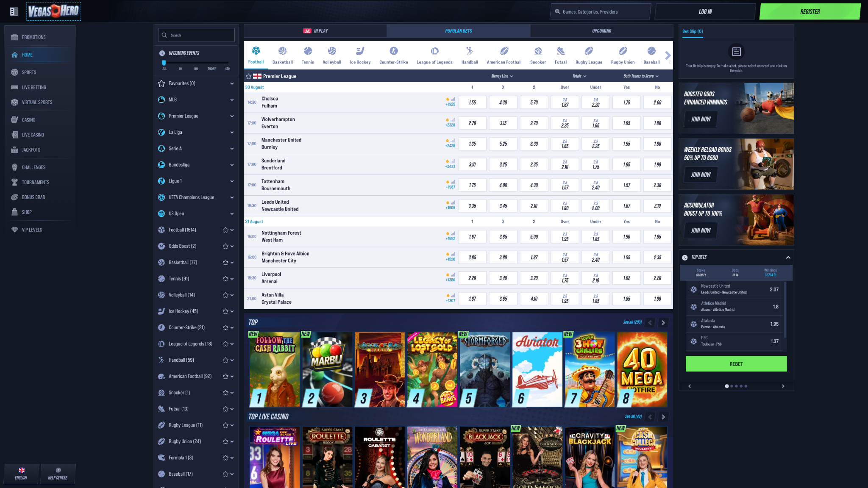Open Counter-Strike esports icon
Image resolution: width=868 pixels, height=488 pixels.
(x=394, y=51)
